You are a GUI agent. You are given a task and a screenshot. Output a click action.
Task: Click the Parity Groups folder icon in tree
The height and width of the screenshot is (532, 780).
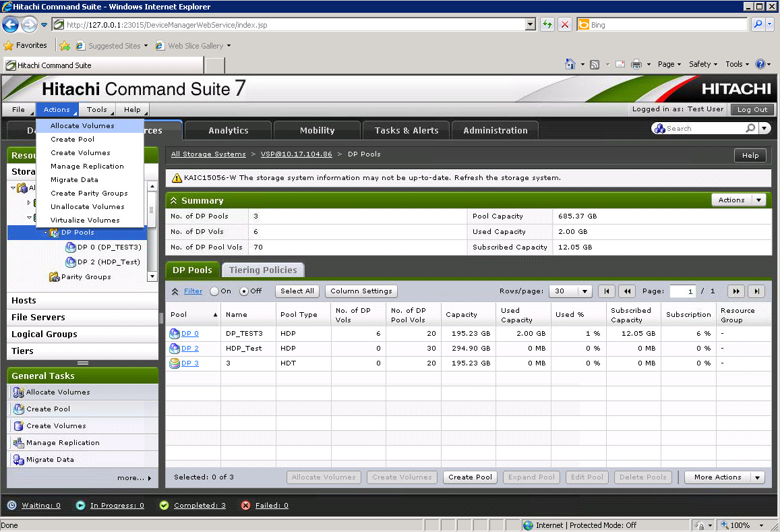(x=54, y=276)
